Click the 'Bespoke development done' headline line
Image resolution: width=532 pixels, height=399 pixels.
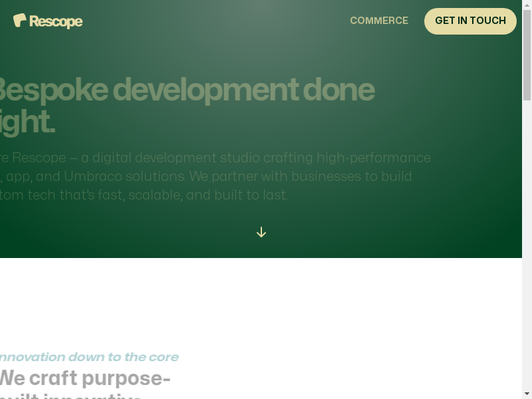(186, 90)
